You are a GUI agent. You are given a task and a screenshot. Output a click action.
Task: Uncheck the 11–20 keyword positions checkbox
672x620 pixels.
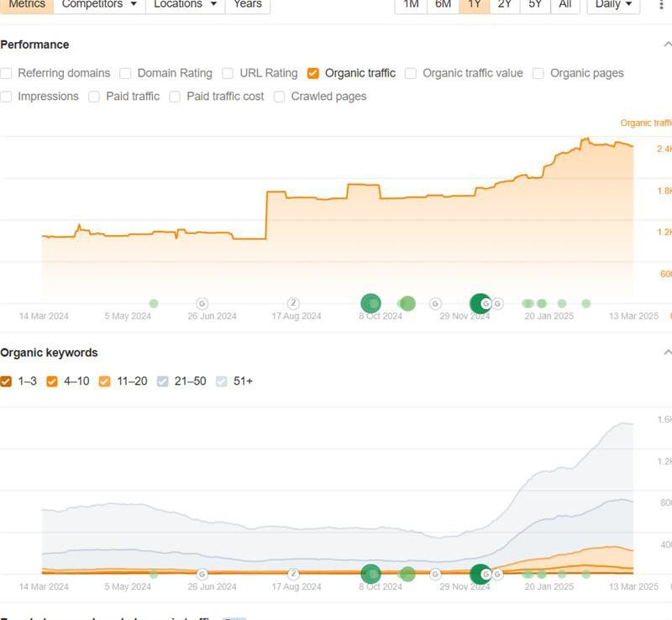click(104, 381)
